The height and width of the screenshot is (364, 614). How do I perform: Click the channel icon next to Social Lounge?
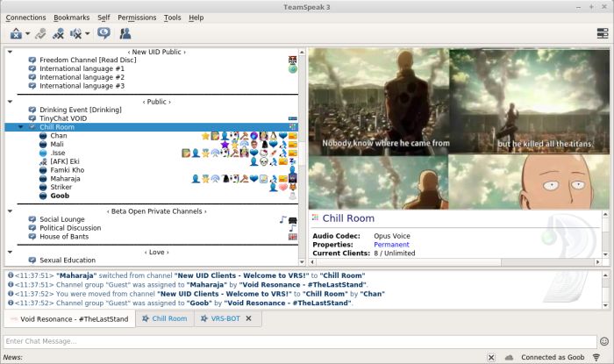(x=32, y=219)
